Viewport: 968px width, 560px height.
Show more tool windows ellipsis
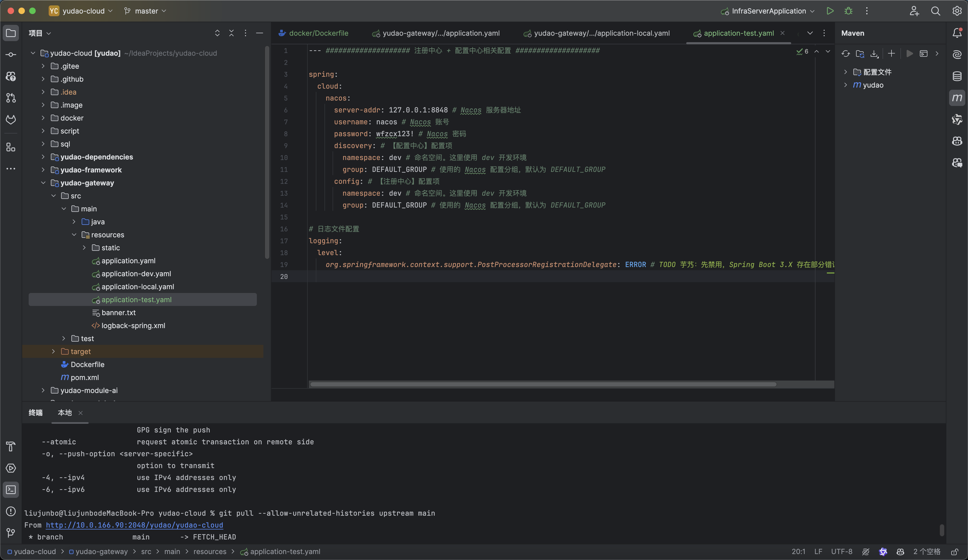tap(11, 168)
